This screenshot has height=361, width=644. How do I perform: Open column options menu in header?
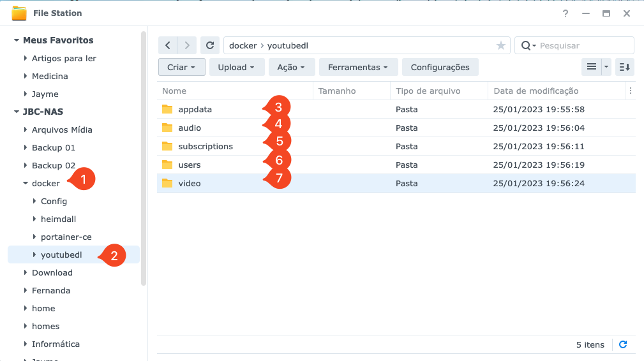631,91
